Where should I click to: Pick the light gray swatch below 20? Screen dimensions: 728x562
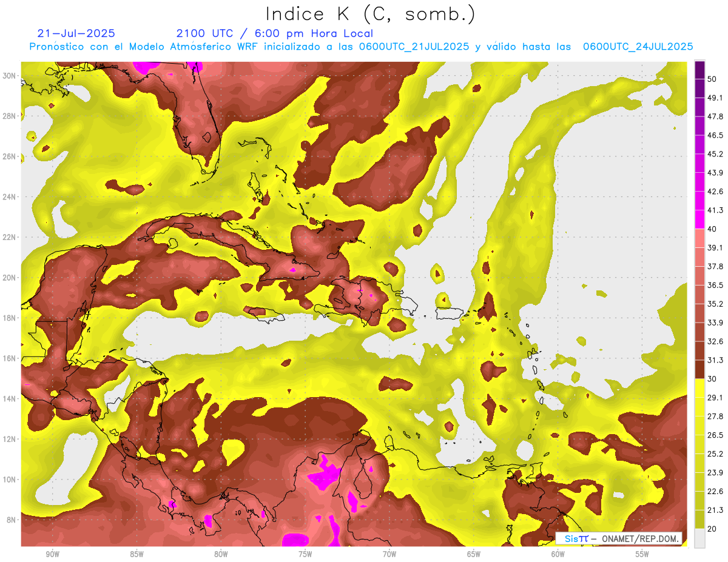tap(699, 538)
